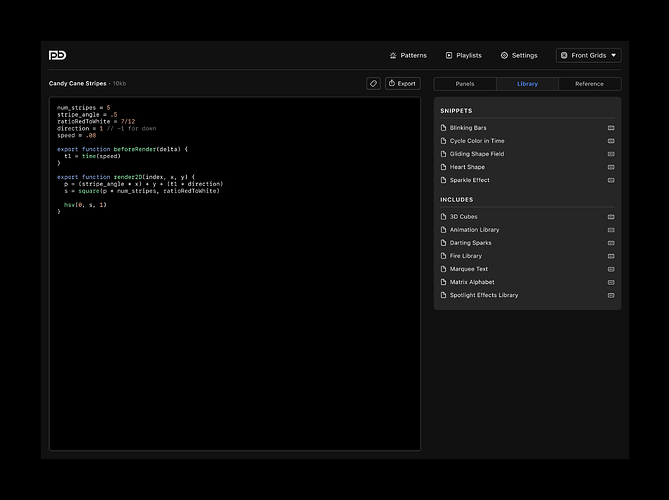This screenshot has height=500, width=669.
Task: Select the Sparkle Effect snippet
Action: coord(527,180)
